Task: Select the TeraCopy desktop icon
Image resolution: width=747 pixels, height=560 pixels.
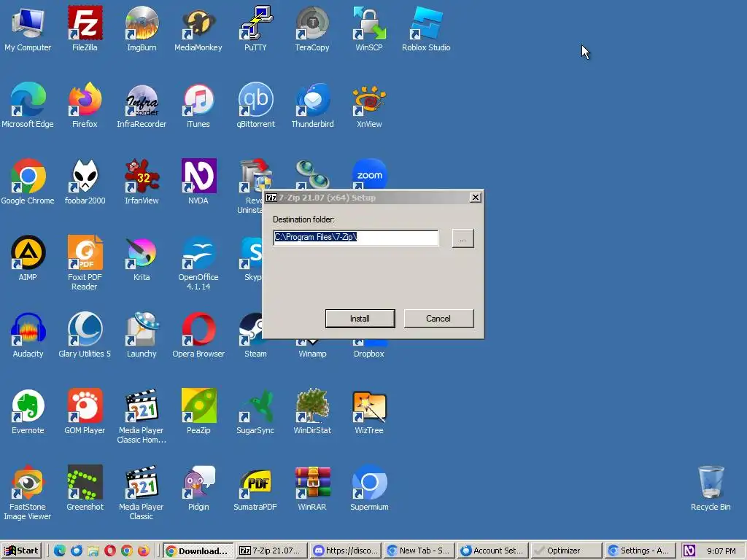Action: coord(312,28)
